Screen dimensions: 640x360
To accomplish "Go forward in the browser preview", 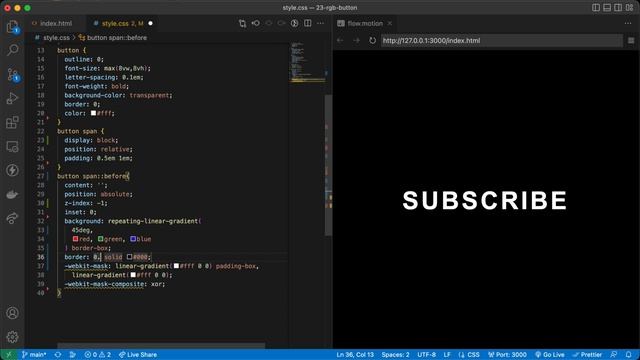I will [356, 40].
